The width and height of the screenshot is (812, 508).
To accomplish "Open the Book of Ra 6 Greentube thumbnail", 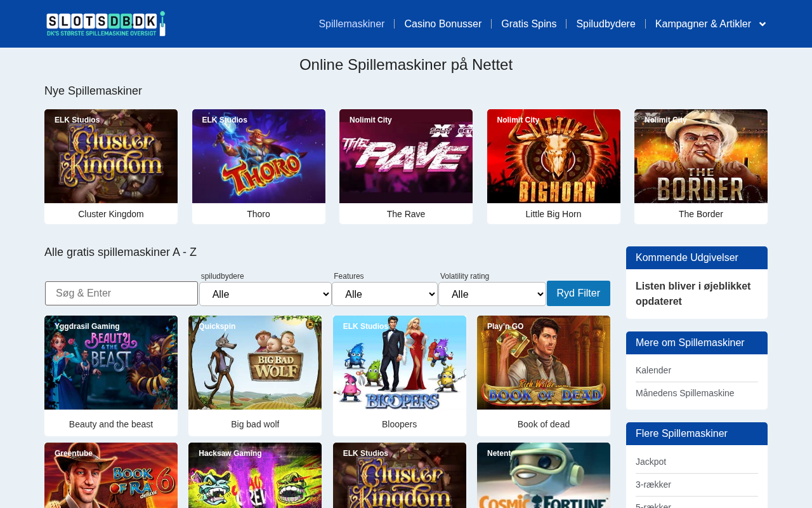I will [111, 476].
